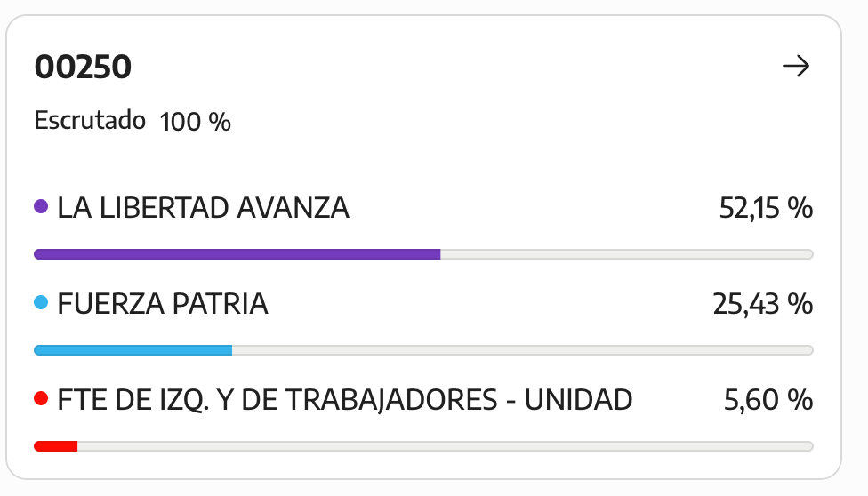Viewport: 868px width, 496px height.
Task: Select the 00250 heading
Action: coord(83,67)
